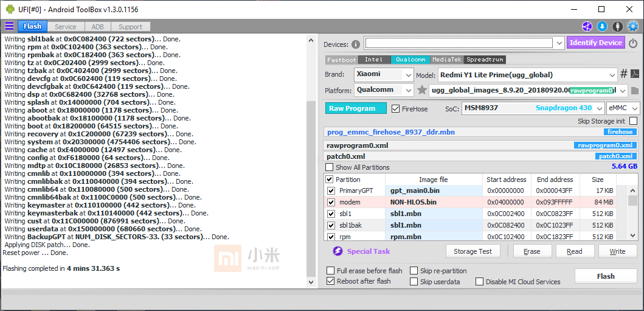Image resolution: width=644 pixels, height=311 pixels.
Task: Toggle Reboot after flash checkbox
Action: (331, 281)
